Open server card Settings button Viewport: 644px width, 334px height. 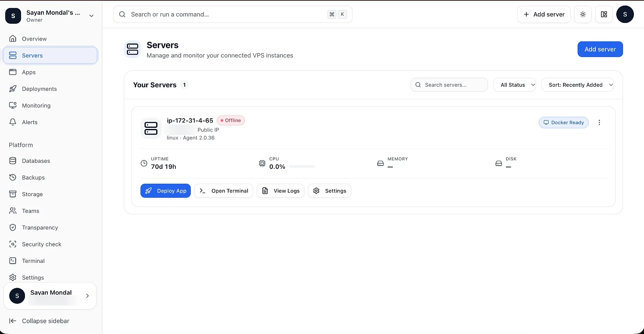[330, 191]
